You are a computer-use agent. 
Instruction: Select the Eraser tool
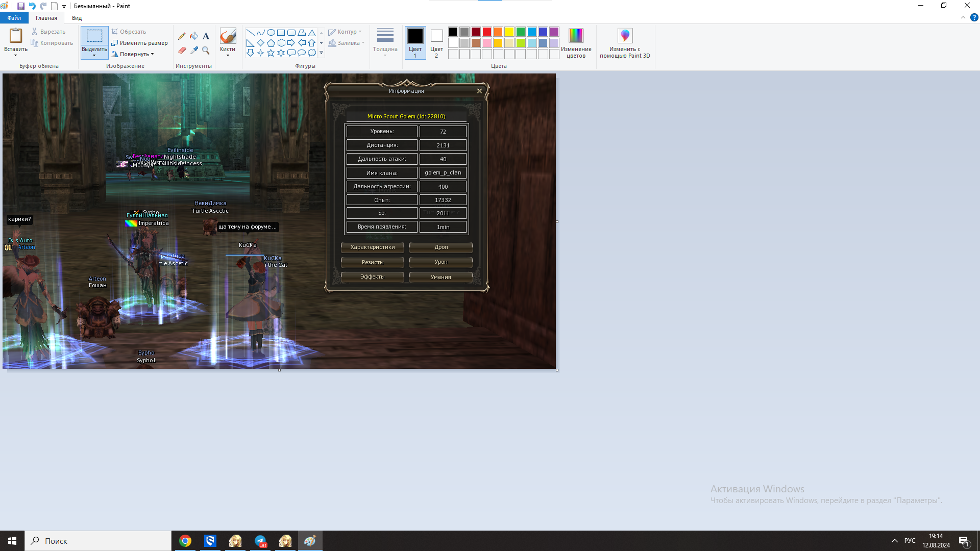pyautogui.click(x=182, y=51)
